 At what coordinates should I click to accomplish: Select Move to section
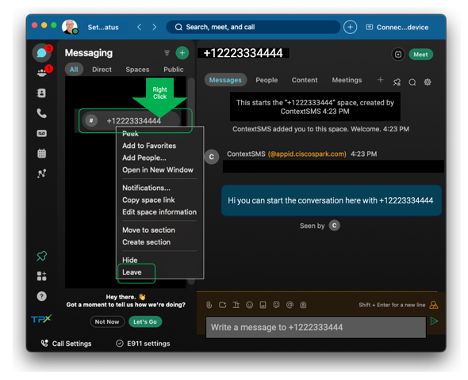[149, 230]
